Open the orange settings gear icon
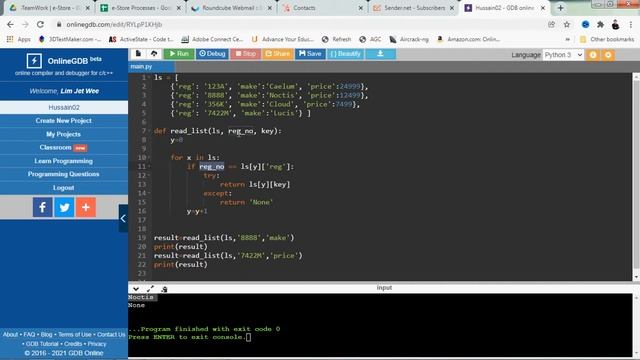640x360 pixels. (608, 55)
